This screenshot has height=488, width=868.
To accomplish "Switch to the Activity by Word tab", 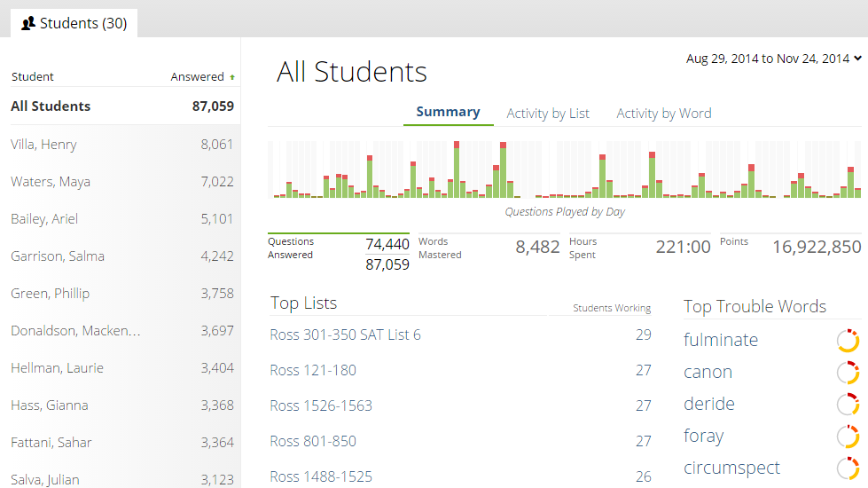I will click(663, 114).
